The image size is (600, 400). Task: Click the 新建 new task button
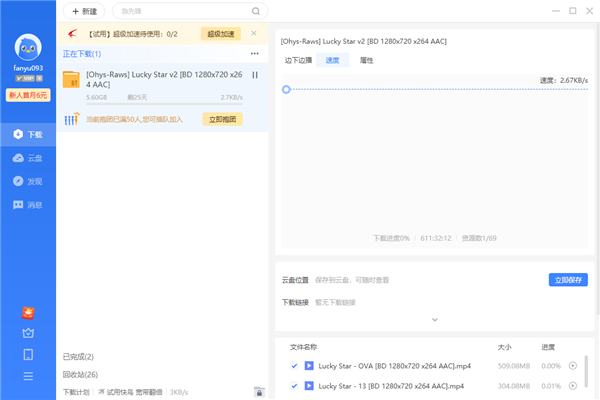coord(84,11)
